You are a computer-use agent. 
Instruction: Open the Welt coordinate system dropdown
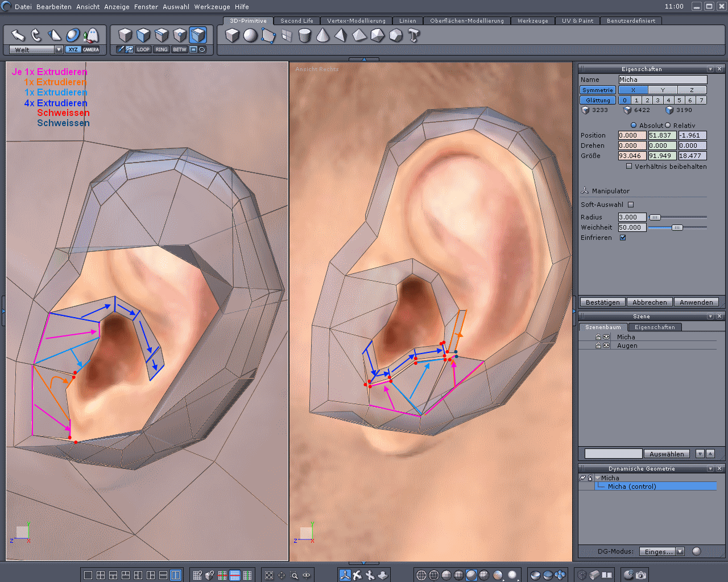pyautogui.click(x=59, y=49)
